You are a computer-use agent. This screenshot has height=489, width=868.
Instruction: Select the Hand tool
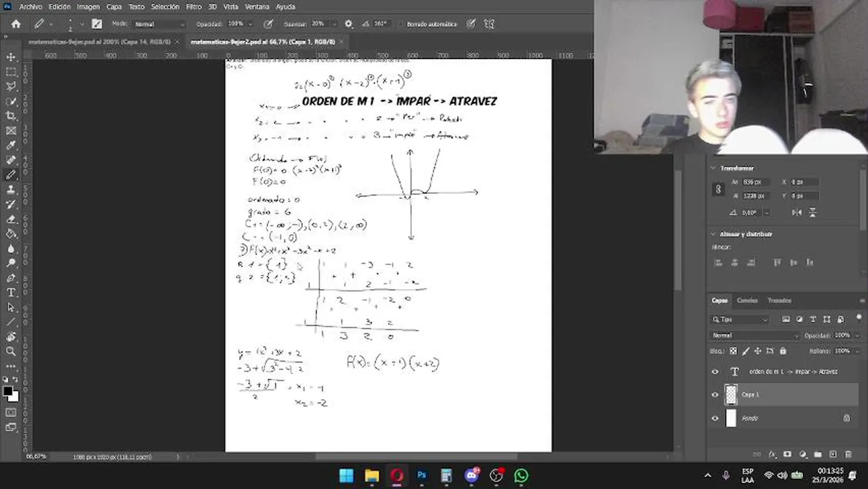coord(11,336)
